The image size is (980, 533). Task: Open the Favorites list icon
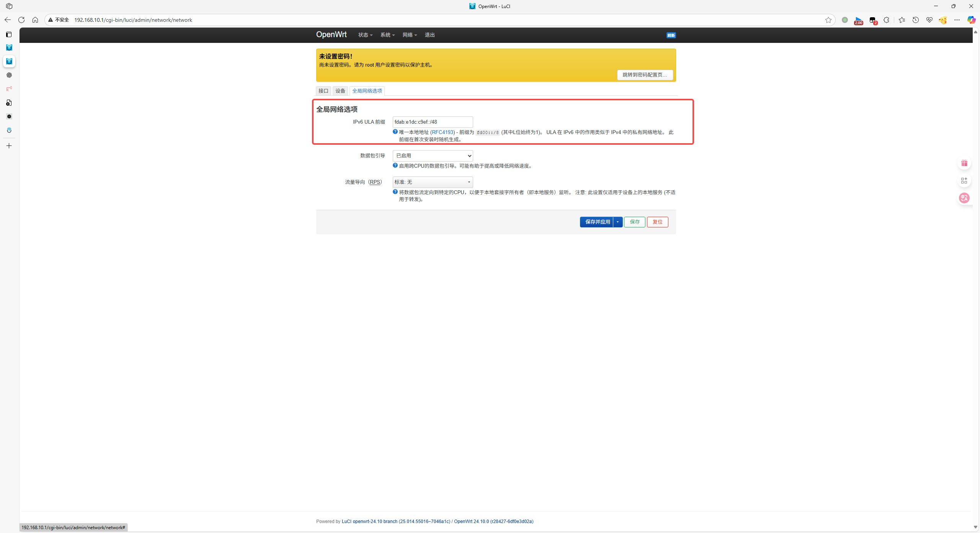[x=902, y=20]
